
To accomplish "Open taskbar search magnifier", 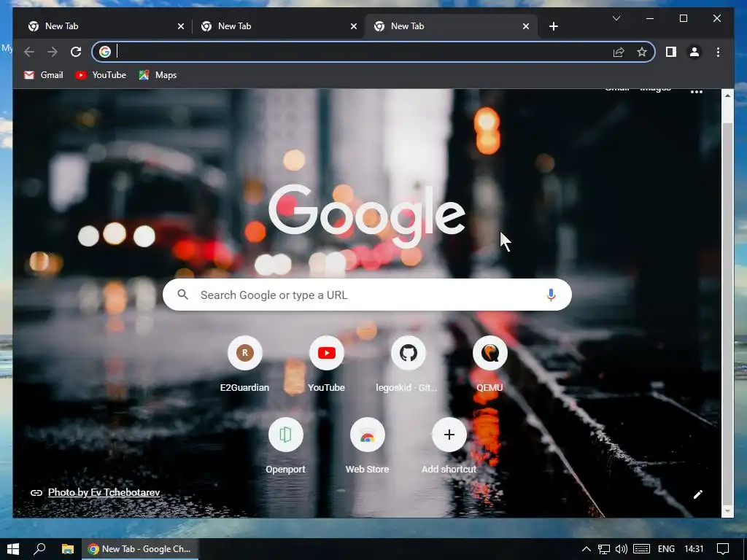I will (x=39, y=549).
